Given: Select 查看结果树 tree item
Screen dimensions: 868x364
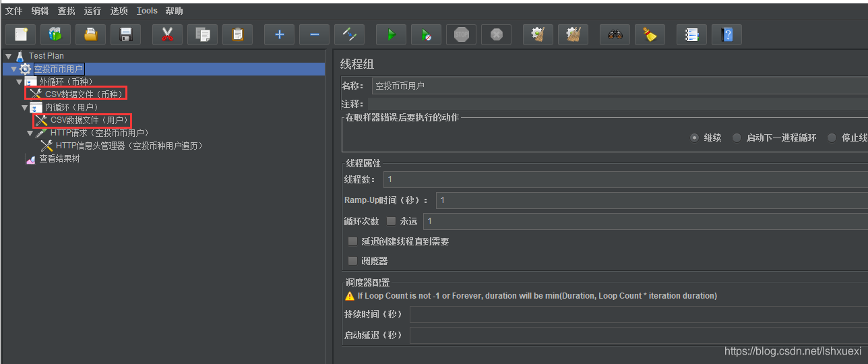Looking at the screenshot, I should (59, 159).
